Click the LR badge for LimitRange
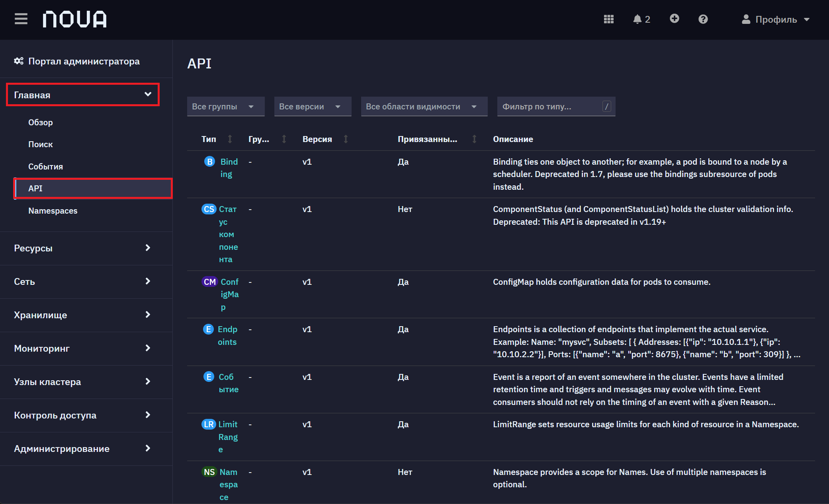This screenshot has height=504, width=829. coord(209,424)
